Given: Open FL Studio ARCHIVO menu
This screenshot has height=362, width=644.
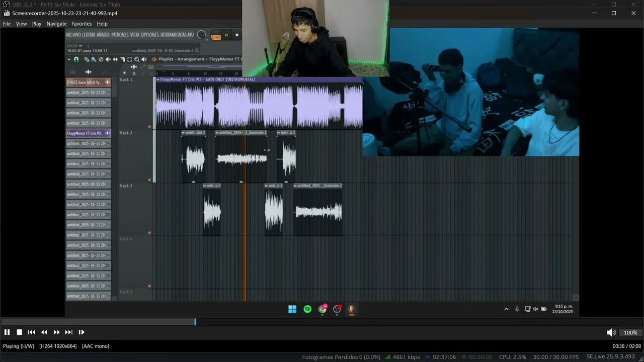Looking at the screenshot, I should 73,35.
